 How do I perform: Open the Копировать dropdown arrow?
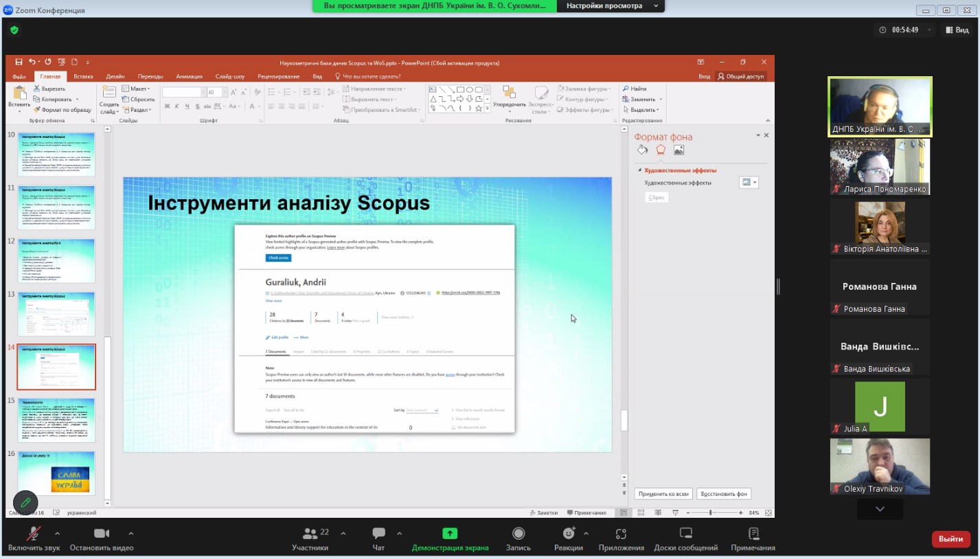[77, 99]
